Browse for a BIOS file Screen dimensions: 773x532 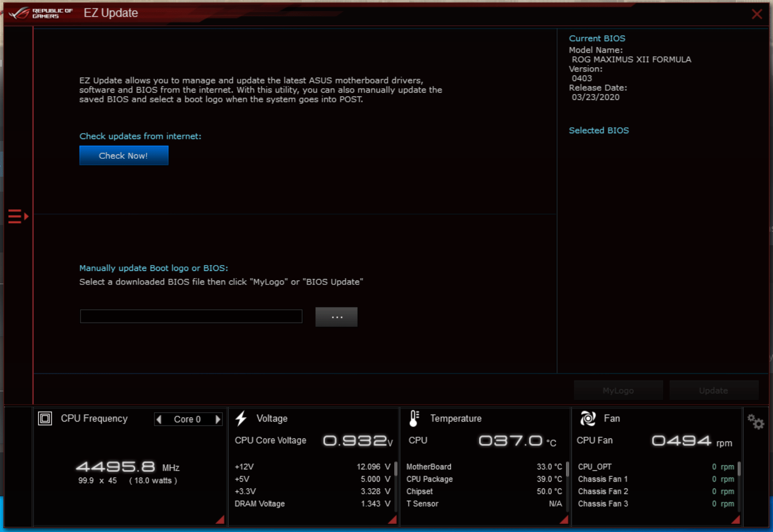click(x=336, y=317)
